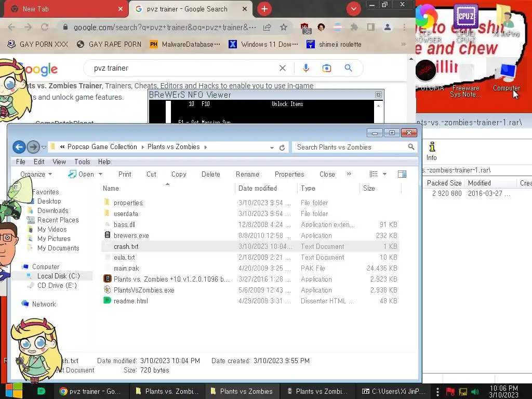Open the Tools menu in Explorer
532x399 pixels.
pos(82,162)
